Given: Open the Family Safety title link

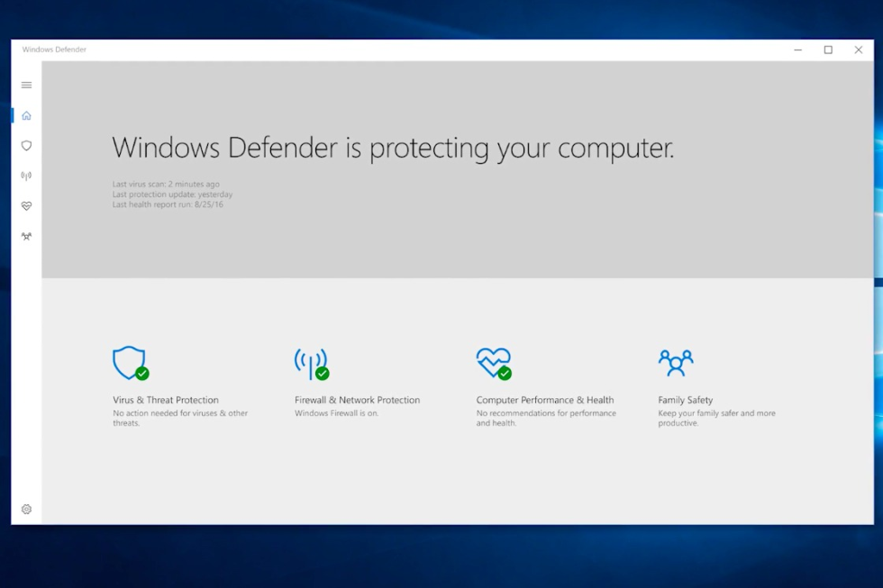Looking at the screenshot, I should [685, 400].
